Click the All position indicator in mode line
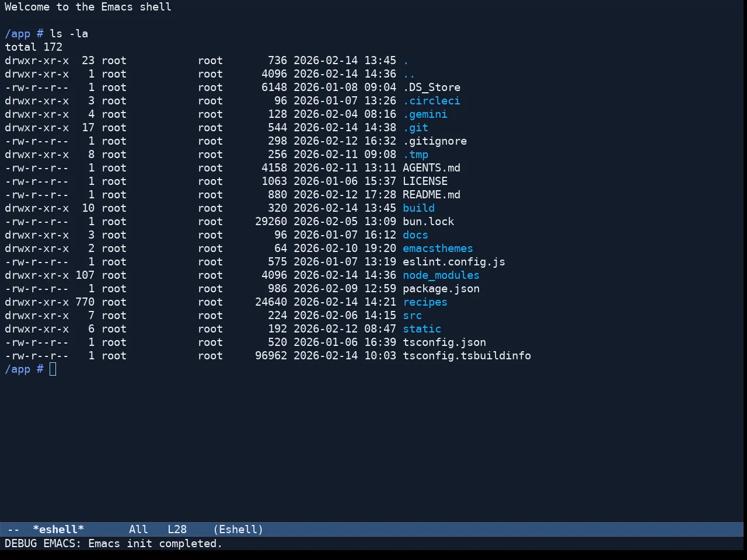 [x=138, y=530]
